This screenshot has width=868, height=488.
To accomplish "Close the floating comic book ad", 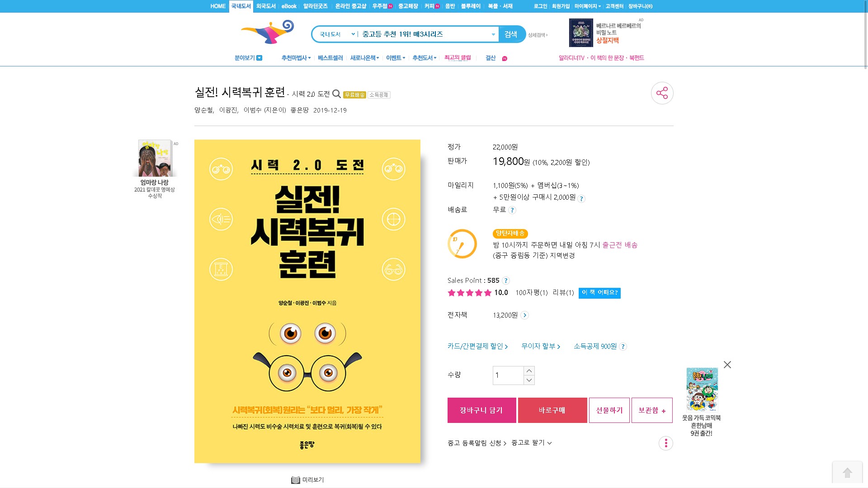I will (727, 365).
